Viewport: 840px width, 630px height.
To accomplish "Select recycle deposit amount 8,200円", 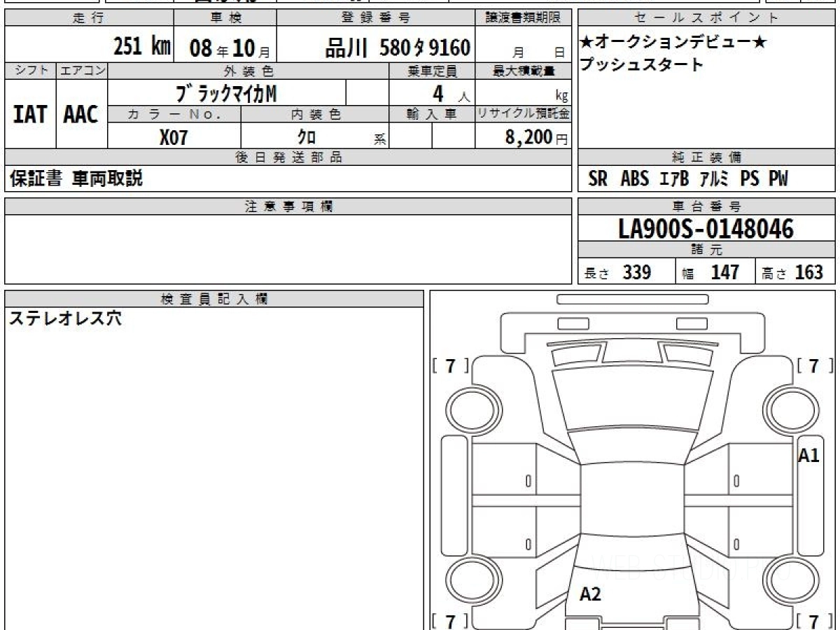I will (536, 137).
